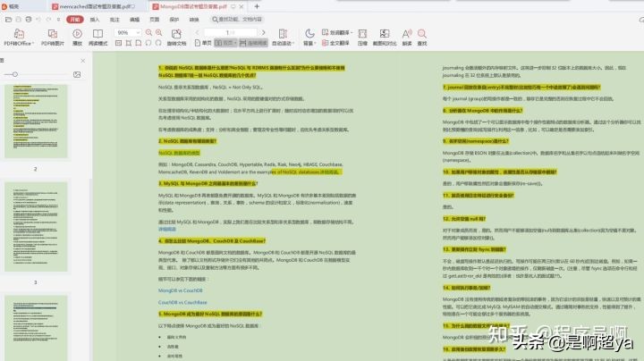Toggle 单页 single-page view

tap(203, 43)
